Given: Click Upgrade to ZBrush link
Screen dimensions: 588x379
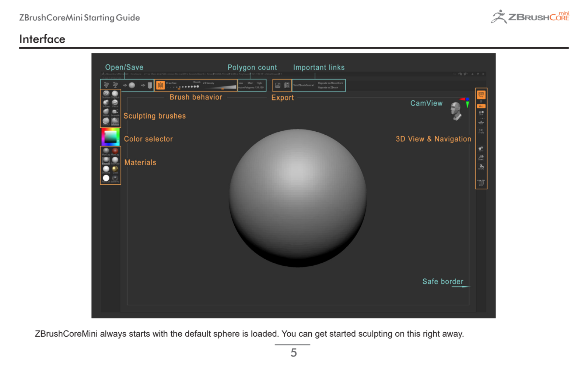Looking at the screenshot, I should pyautogui.click(x=328, y=88).
